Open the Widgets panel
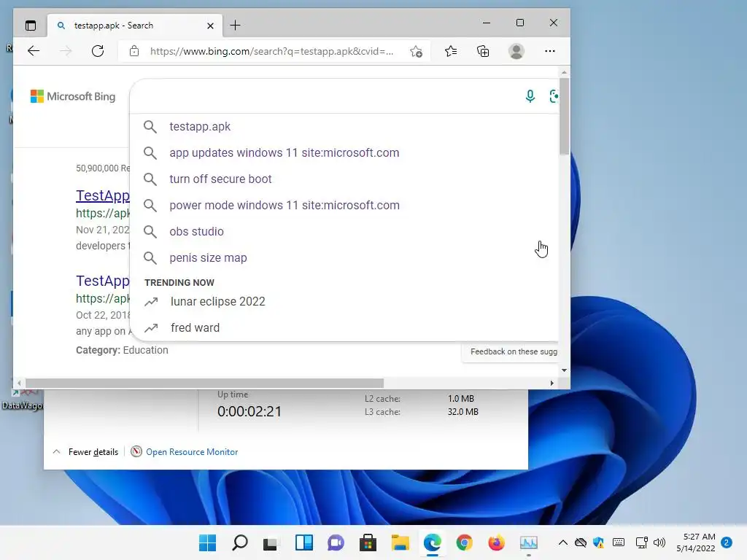 [304, 542]
